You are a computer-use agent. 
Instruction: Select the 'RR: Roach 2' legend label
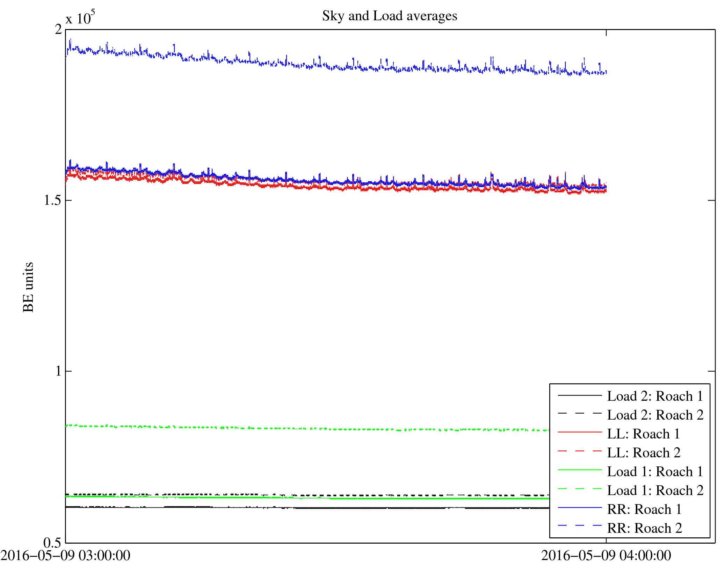(644, 528)
